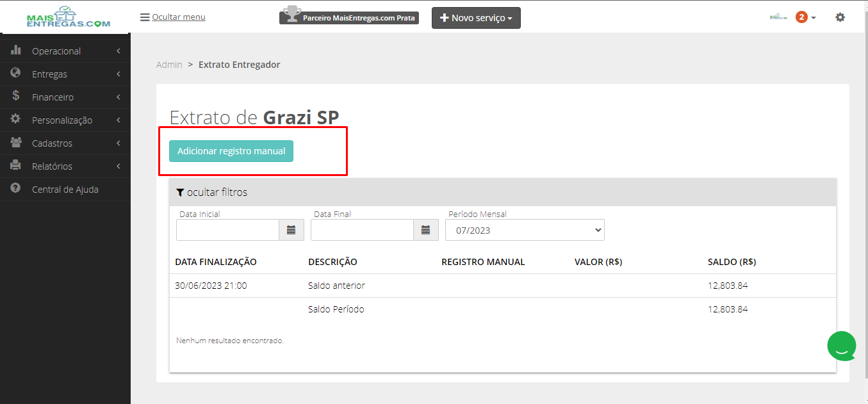
Task: Click the Saldo anterior description cell
Action: (x=336, y=286)
